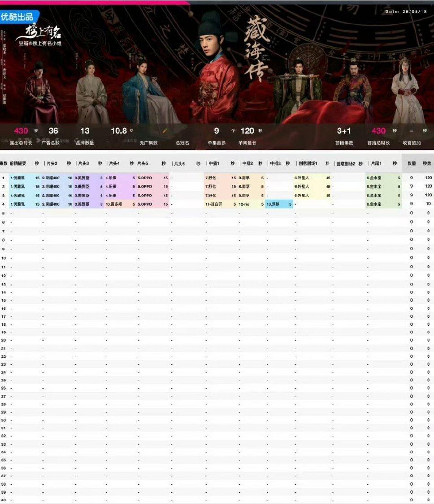Image resolution: width=434 pixels, height=504 pixels.
Task: Click the 首播总时长 label
Action: (x=378, y=143)
